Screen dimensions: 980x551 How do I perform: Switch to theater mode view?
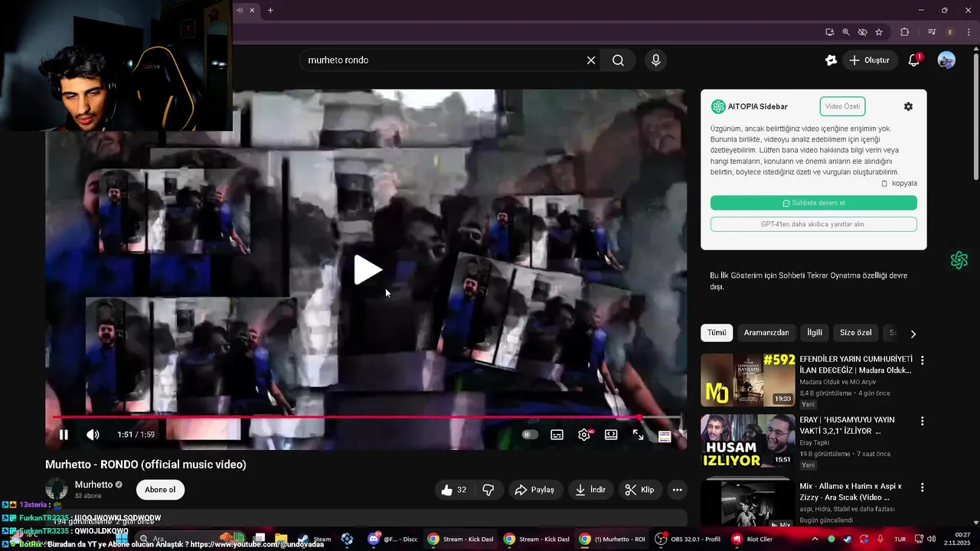[x=611, y=435]
